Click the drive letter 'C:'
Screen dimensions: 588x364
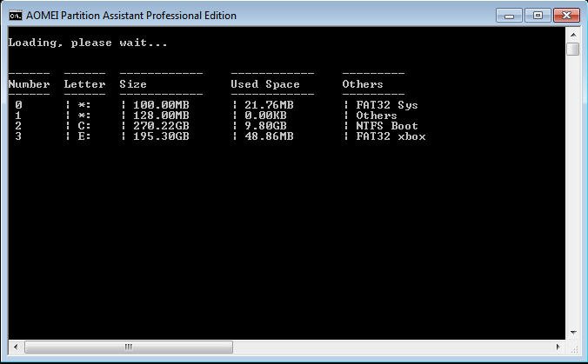coord(84,126)
